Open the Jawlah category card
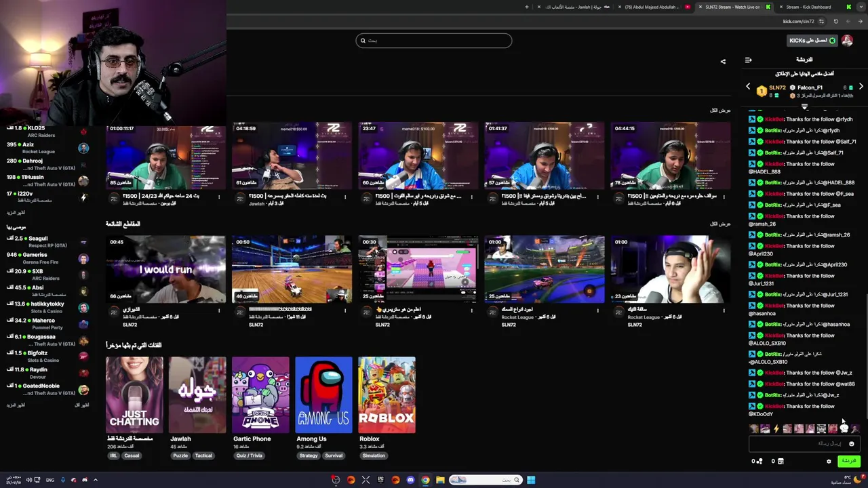 click(197, 394)
